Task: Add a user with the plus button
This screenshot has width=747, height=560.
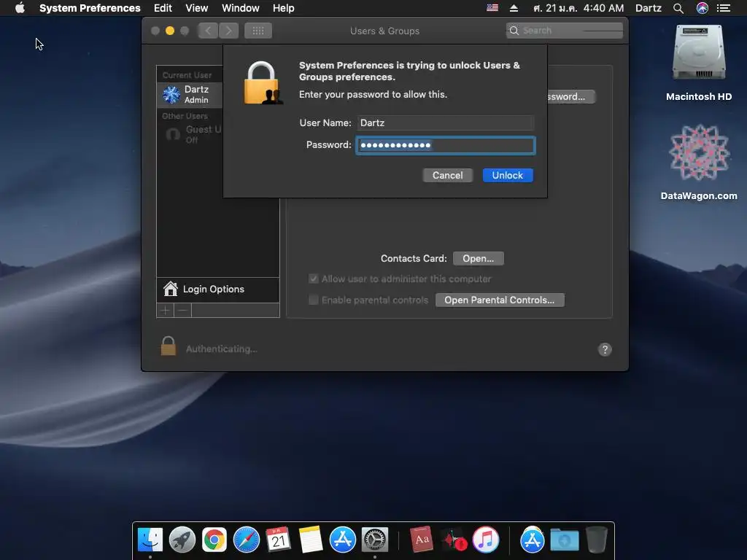Action: pyautogui.click(x=166, y=311)
